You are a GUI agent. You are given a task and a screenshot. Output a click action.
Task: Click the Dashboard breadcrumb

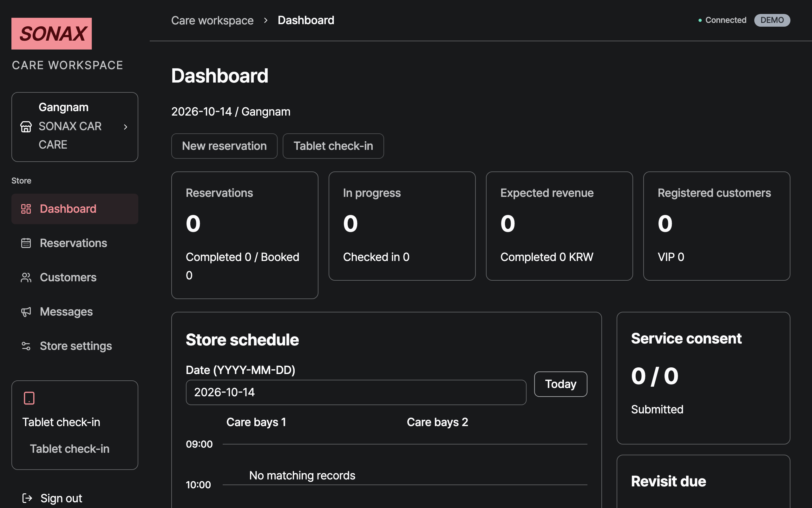coord(306,20)
